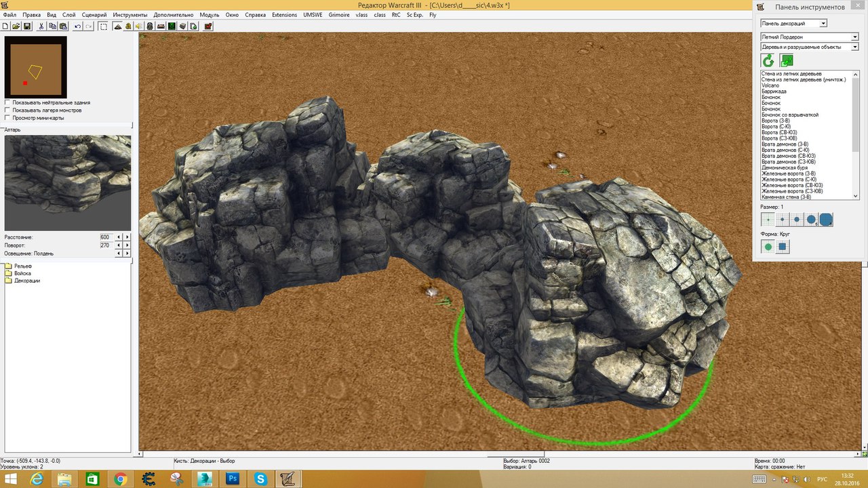Image resolution: width=868 pixels, height=488 pixels.
Task: Open the AI editor green icon
Action: click(x=172, y=26)
